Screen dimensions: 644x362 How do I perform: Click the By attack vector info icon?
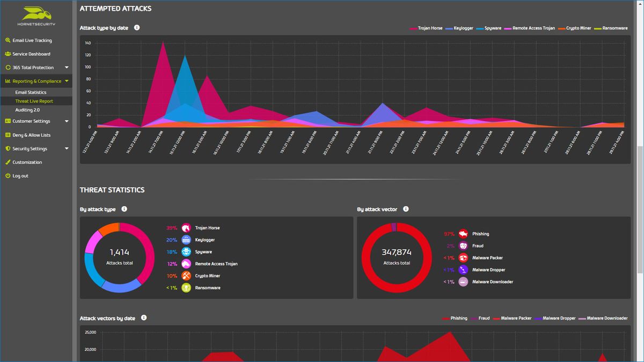coord(406,209)
